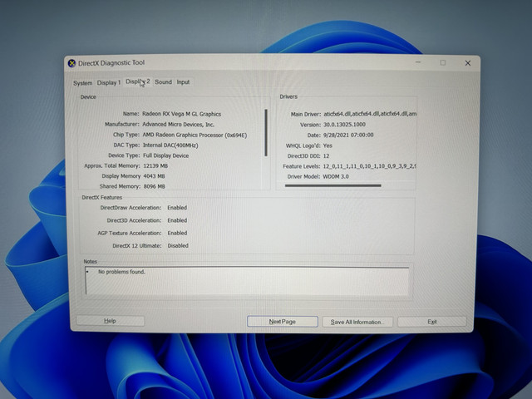Click DirectDraw Acceleration 'Enabled' status
Screen dimensions: 532x399
pos(177,208)
